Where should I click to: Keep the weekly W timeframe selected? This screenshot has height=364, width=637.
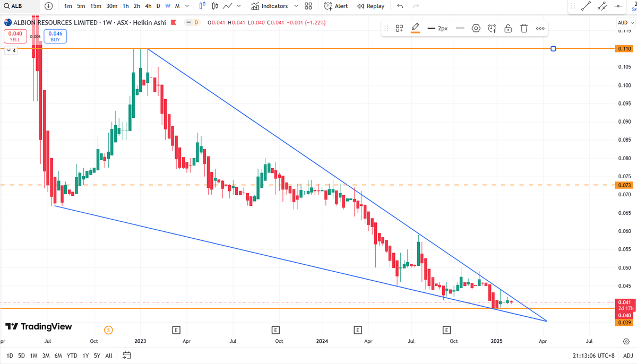coord(168,6)
